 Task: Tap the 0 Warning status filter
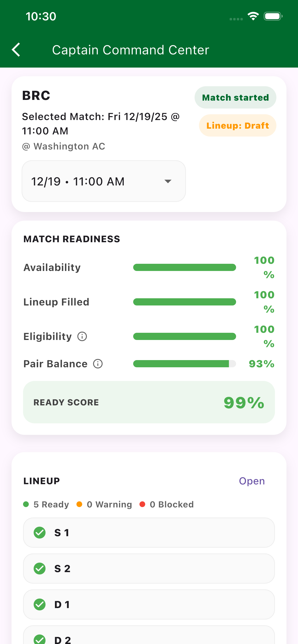tap(104, 505)
